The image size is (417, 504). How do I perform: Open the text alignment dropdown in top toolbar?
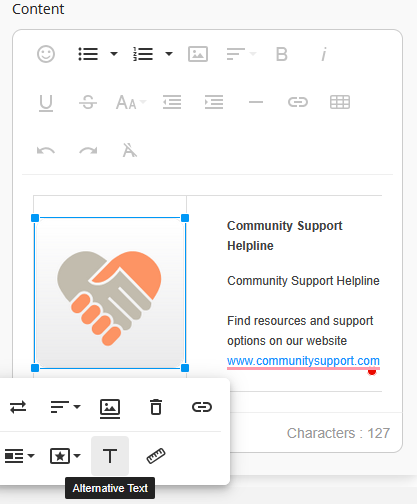coord(241,54)
